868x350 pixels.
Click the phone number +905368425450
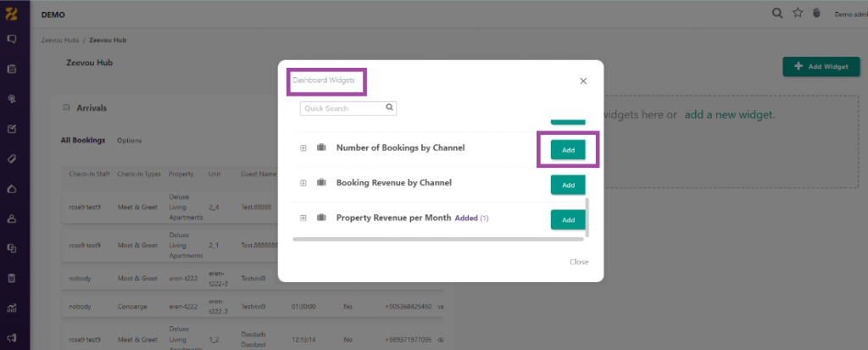coord(409,306)
